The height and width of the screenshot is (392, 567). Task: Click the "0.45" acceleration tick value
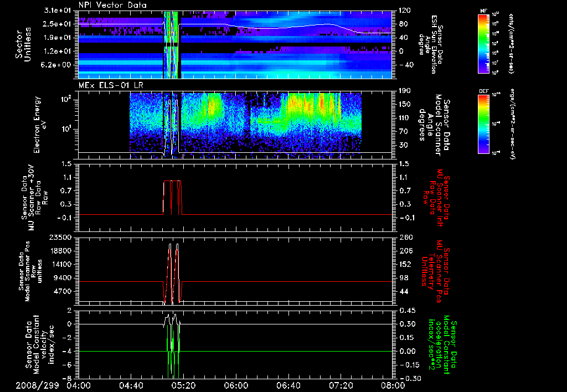pyautogui.click(x=407, y=311)
